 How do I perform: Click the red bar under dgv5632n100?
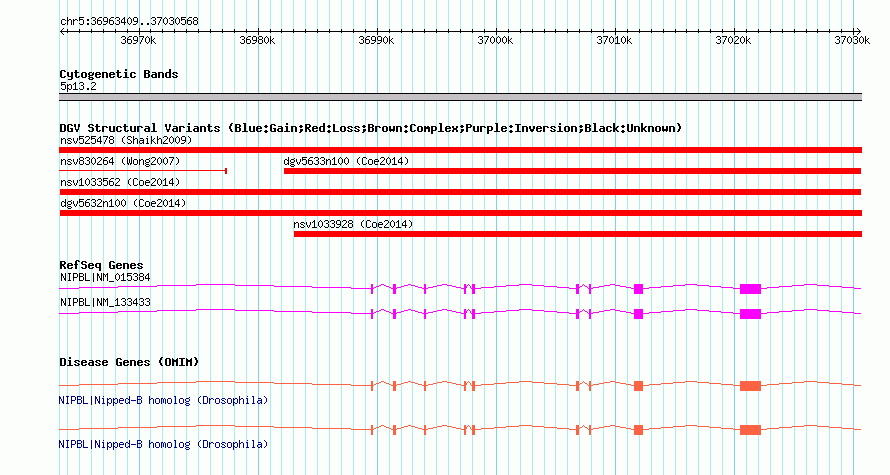(460, 213)
